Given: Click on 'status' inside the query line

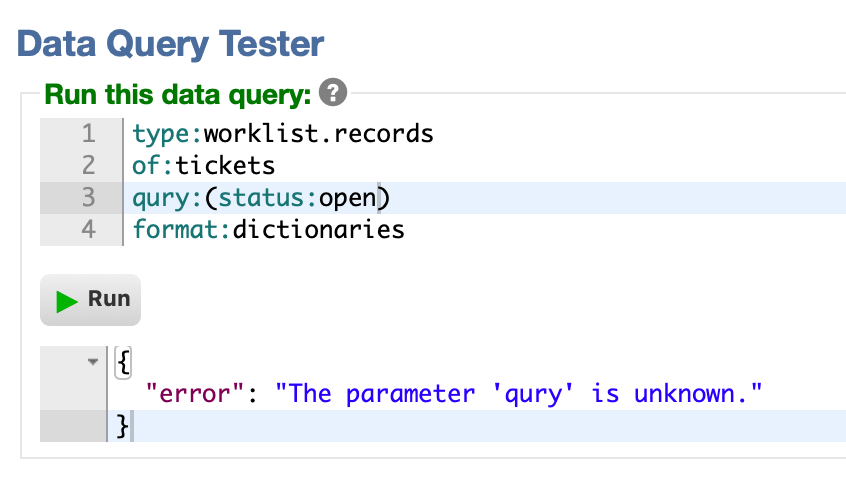Looking at the screenshot, I should [x=261, y=197].
